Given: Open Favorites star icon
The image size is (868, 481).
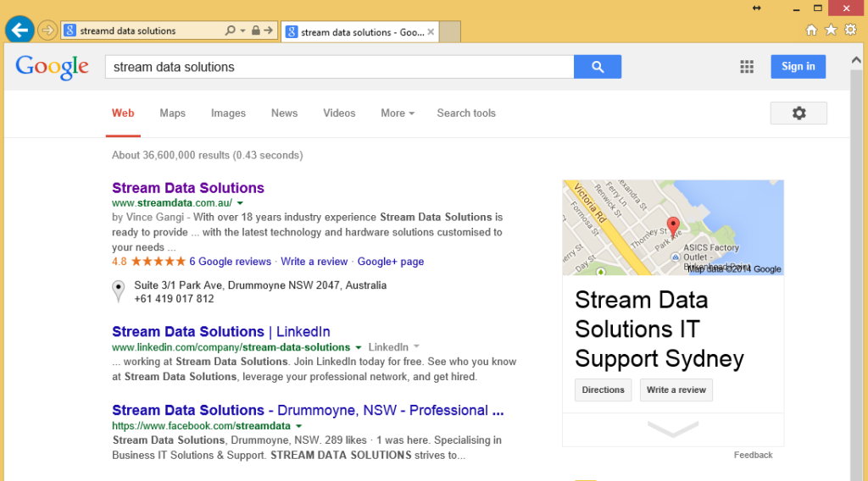Looking at the screenshot, I should [831, 30].
